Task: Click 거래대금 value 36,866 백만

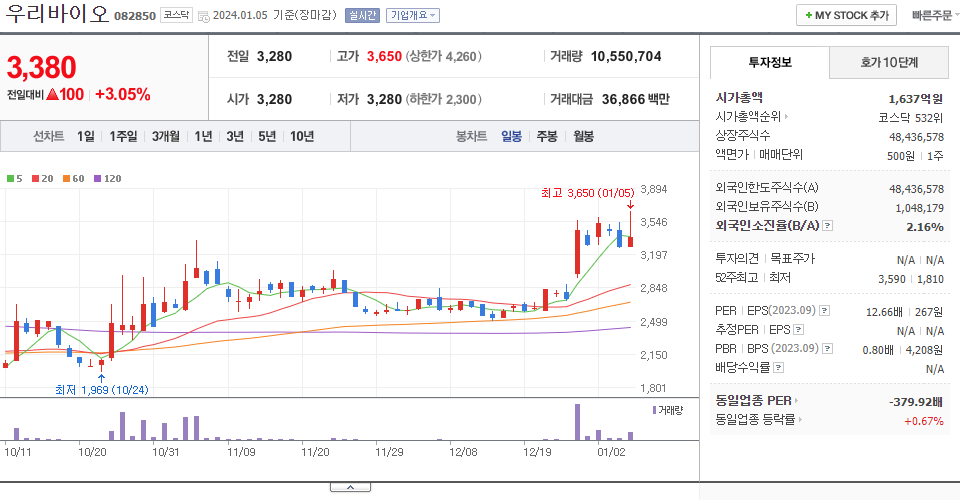Action: tap(636, 99)
